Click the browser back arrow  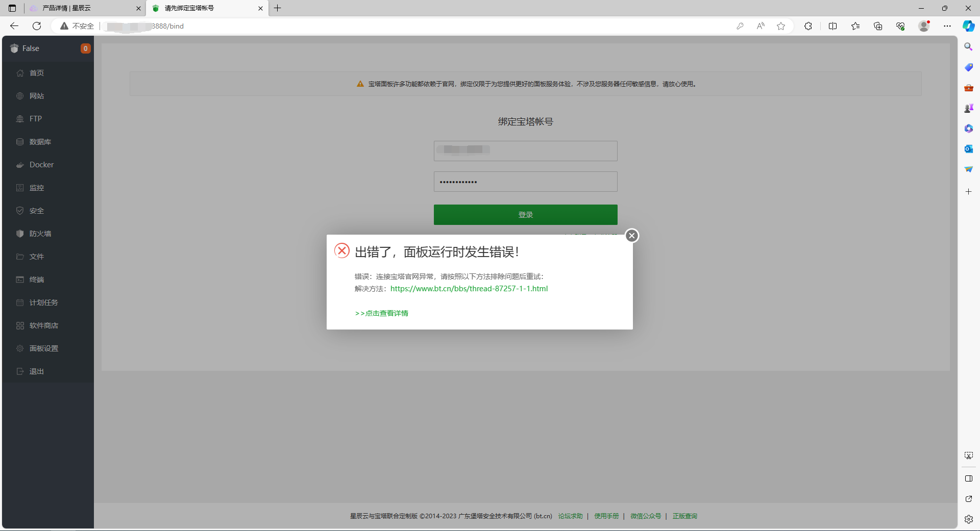[x=14, y=26]
